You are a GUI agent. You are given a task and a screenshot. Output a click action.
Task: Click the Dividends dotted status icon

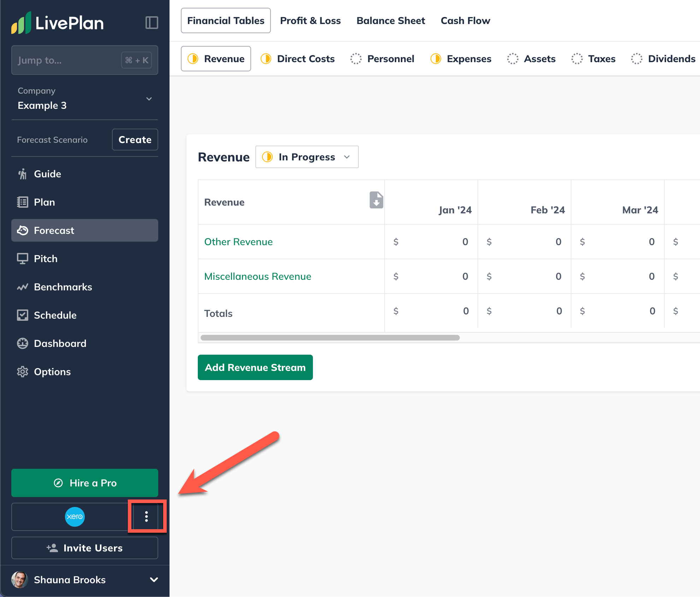(x=637, y=59)
